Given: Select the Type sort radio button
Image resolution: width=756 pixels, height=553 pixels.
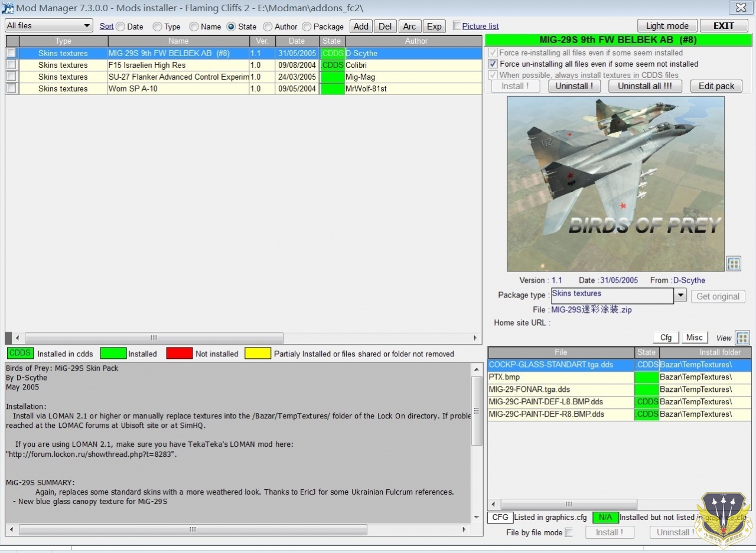Looking at the screenshot, I should click(157, 27).
